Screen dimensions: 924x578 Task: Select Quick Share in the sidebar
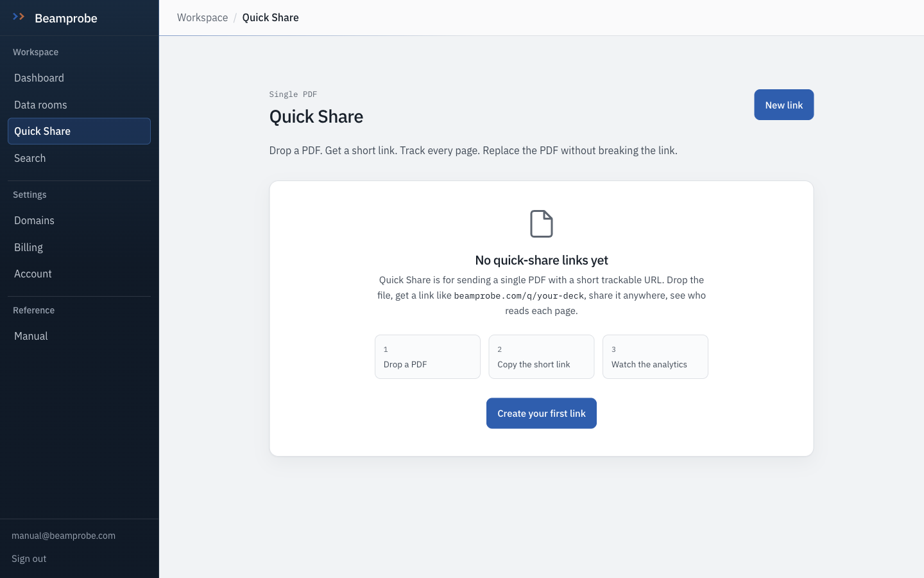pyautogui.click(x=79, y=131)
